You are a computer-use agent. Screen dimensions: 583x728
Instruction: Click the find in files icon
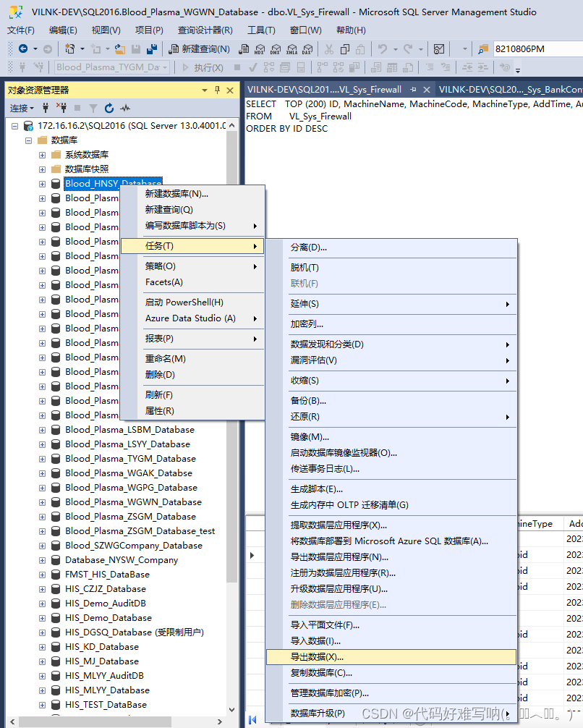(x=483, y=48)
